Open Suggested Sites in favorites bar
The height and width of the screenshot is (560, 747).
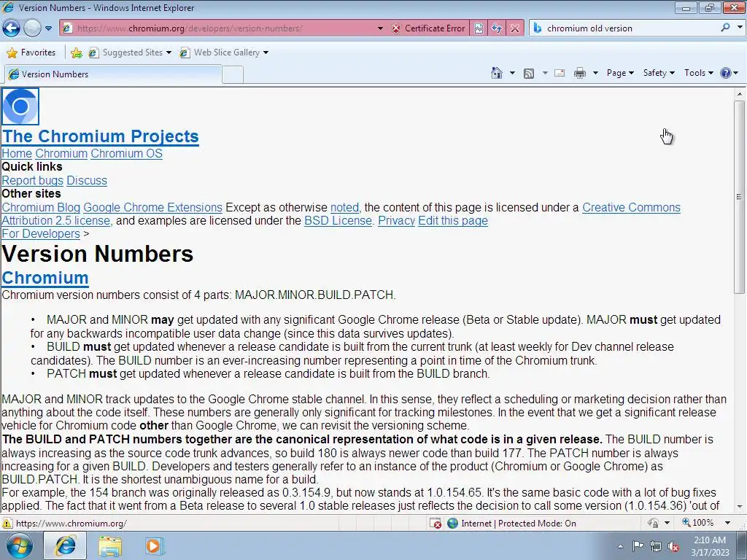coord(130,52)
